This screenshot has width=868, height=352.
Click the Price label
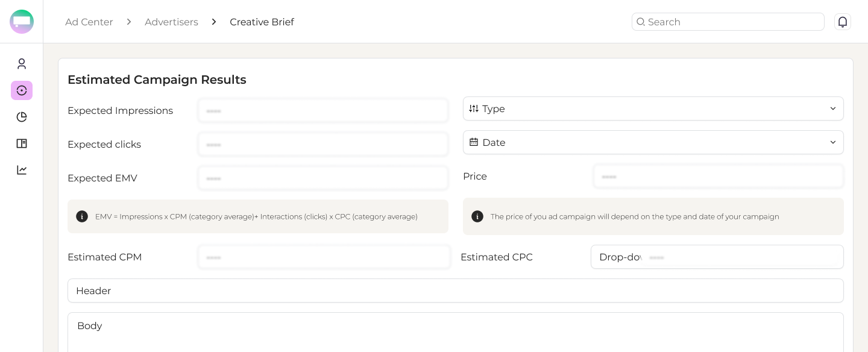click(x=475, y=177)
